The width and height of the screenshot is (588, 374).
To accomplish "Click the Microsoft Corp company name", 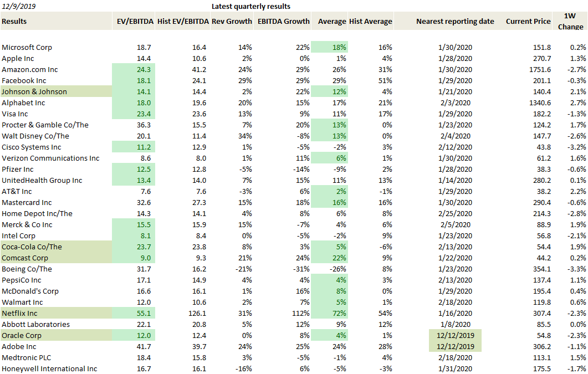I will click(27, 48).
